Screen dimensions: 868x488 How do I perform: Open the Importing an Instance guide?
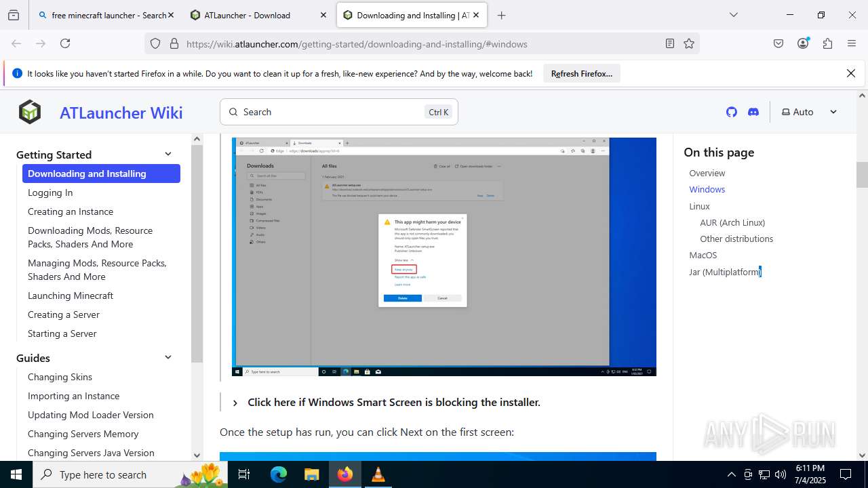click(x=73, y=396)
